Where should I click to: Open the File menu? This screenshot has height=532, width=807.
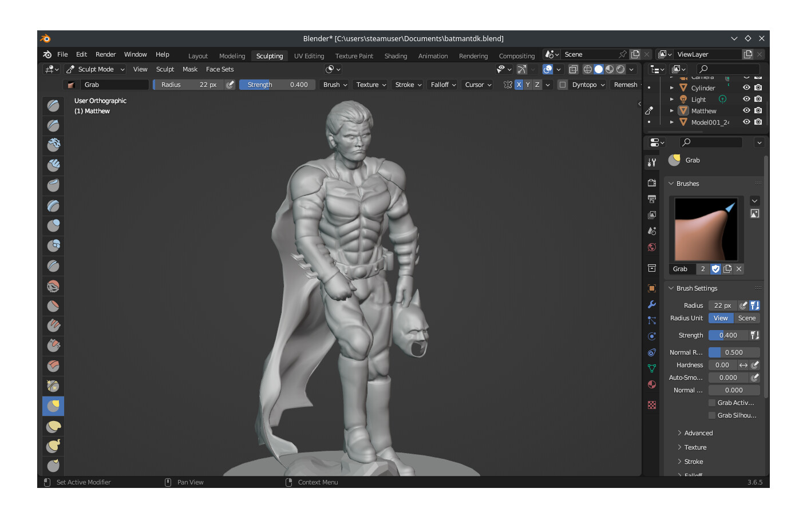pyautogui.click(x=62, y=54)
